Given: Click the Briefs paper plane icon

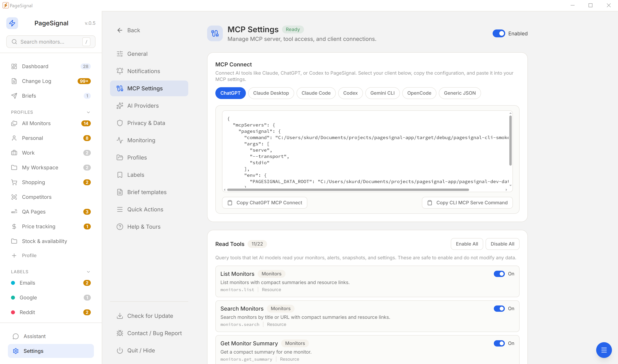Looking at the screenshot, I should pyautogui.click(x=14, y=96).
